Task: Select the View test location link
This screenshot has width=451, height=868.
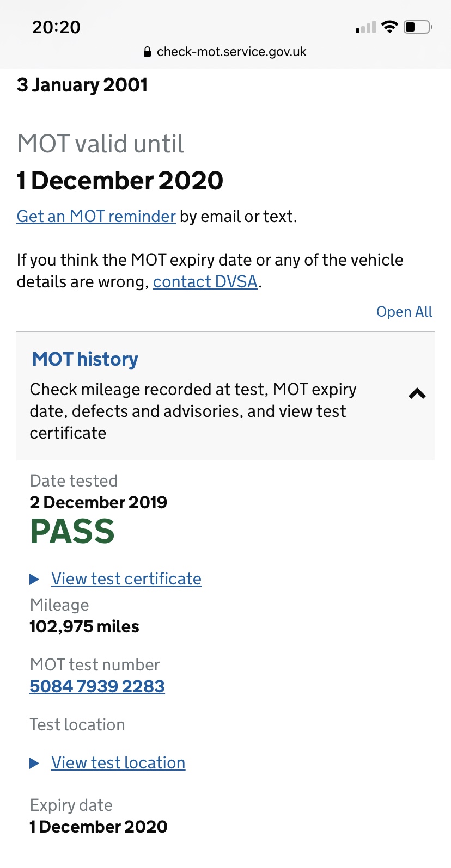Action: click(x=118, y=763)
